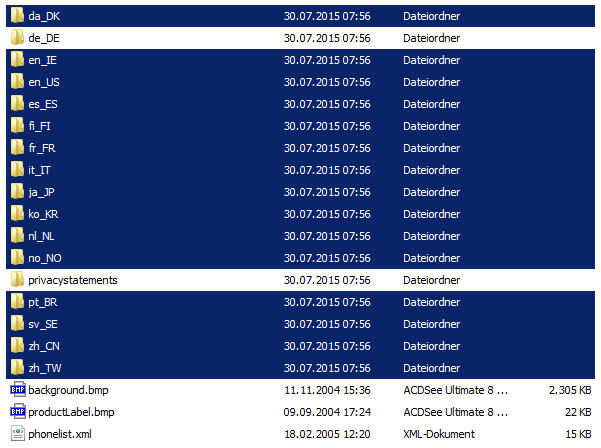Select the it_IT folder name
The height and width of the screenshot is (448, 601).
tap(41, 170)
